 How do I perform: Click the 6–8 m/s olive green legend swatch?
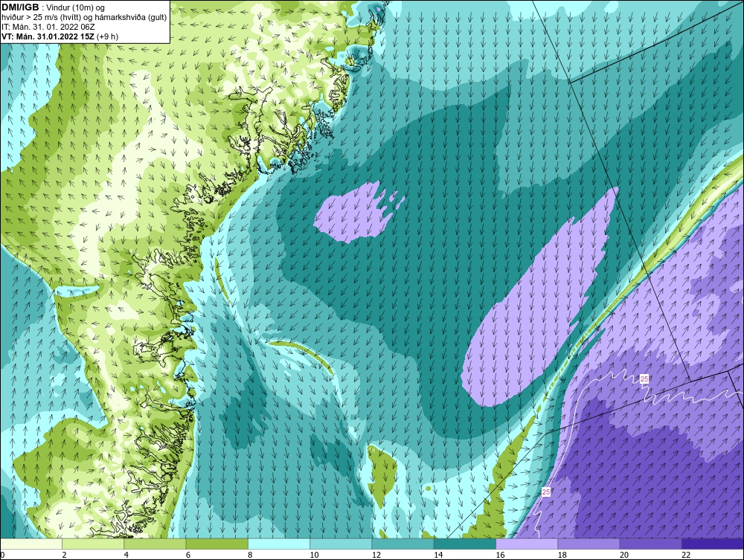pyautogui.click(x=217, y=544)
